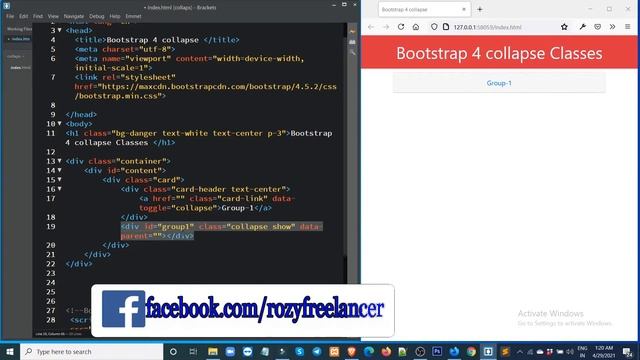Click the Windows search box
The image size is (640, 360).
[x=92, y=351]
